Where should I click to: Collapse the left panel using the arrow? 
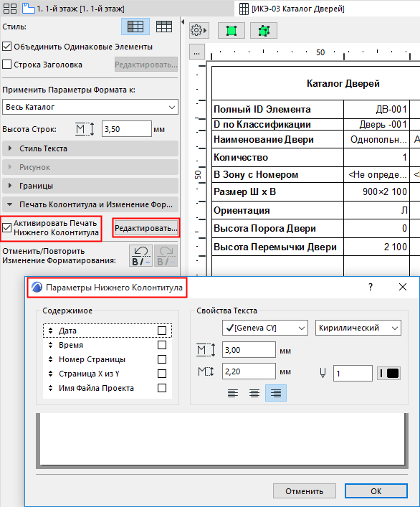coord(183,22)
